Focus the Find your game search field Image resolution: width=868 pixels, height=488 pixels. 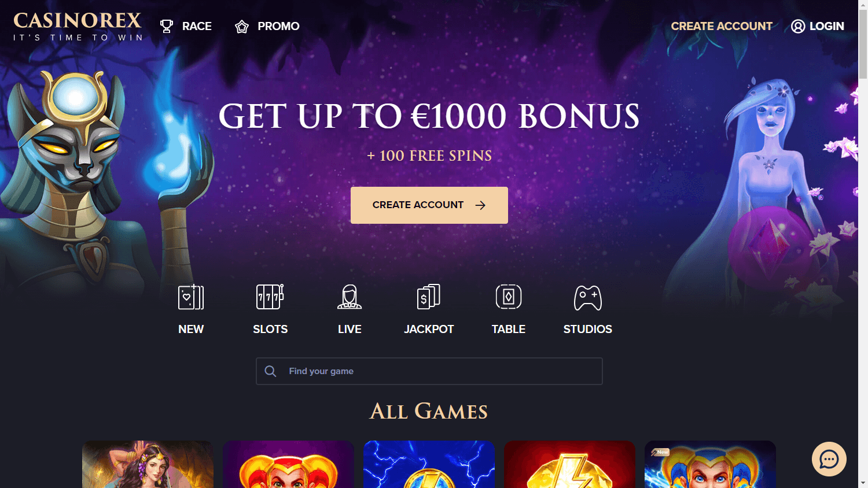click(429, 371)
